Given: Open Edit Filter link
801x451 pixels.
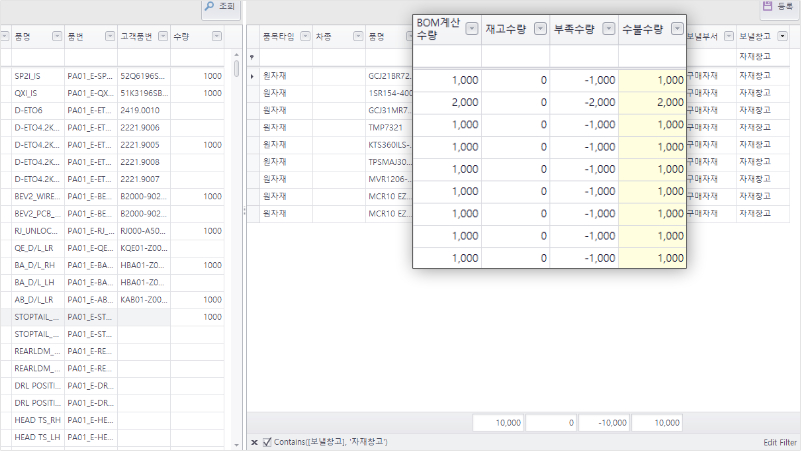Looking at the screenshot, I should pos(780,442).
